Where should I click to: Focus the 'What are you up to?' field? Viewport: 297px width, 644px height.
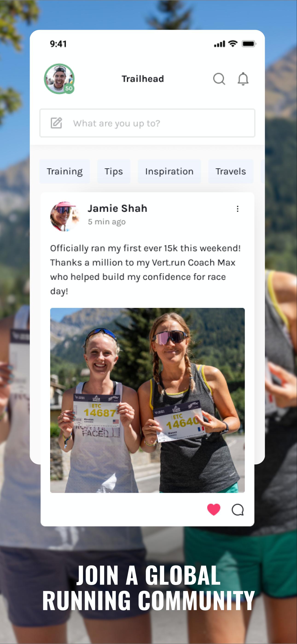click(147, 123)
